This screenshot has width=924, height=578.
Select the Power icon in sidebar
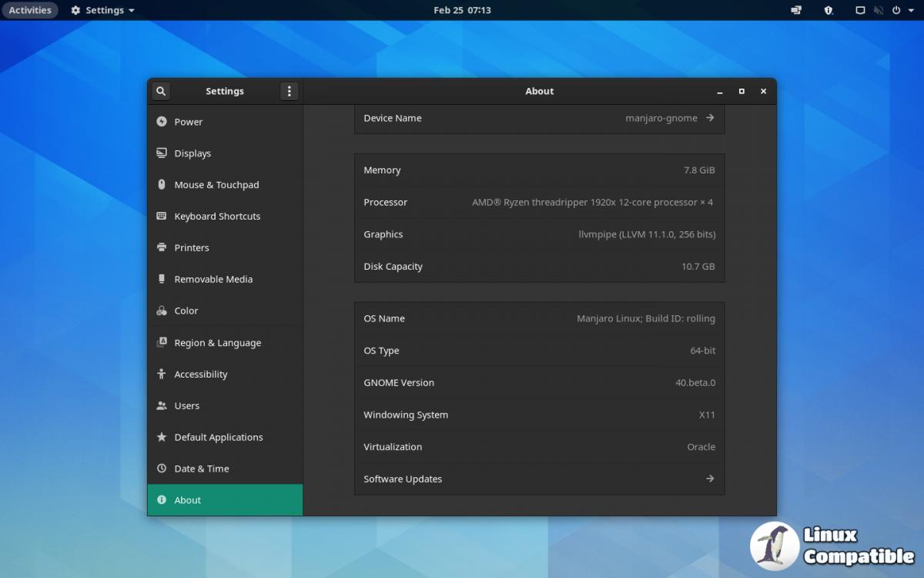(162, 122)
